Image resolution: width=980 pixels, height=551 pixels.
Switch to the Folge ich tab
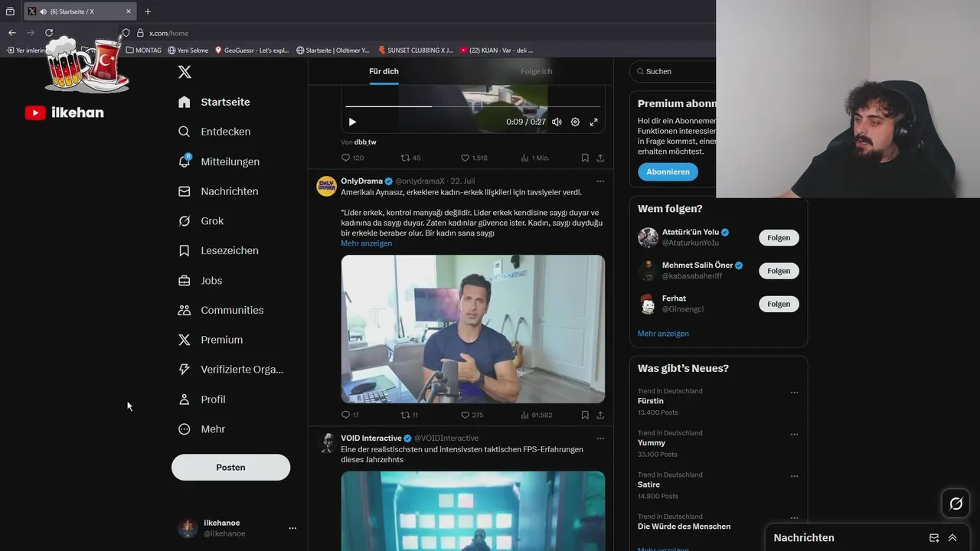tap(536, 71)
